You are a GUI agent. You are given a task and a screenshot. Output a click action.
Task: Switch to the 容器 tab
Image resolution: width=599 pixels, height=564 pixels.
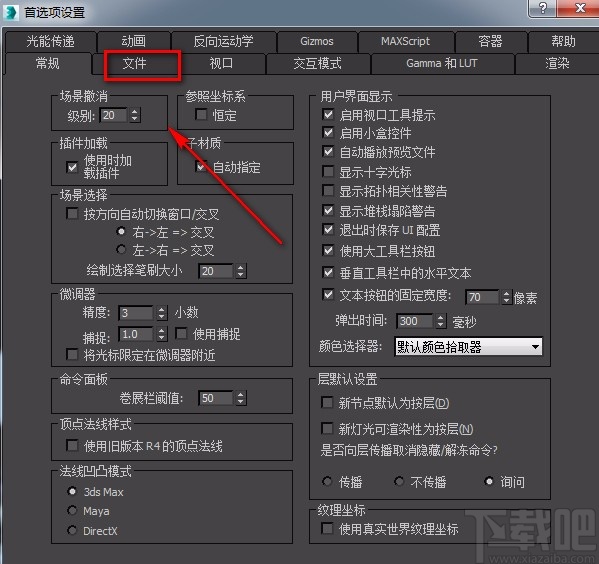click(x=491, y=41)
